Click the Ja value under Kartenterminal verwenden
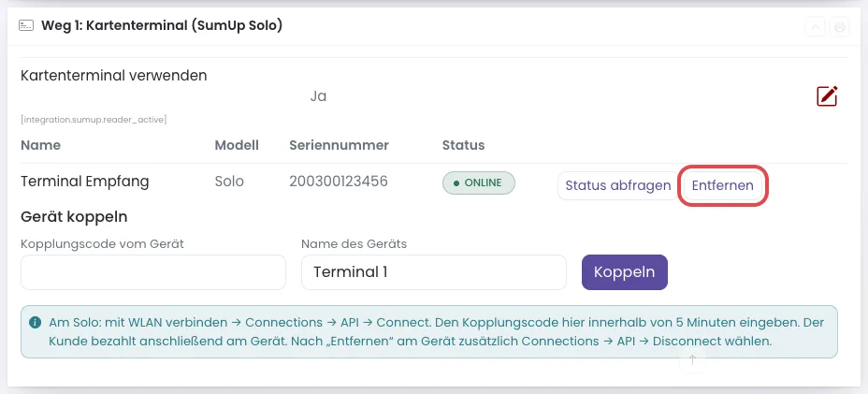This screenshot has height=394, width=868. point(318,96)
